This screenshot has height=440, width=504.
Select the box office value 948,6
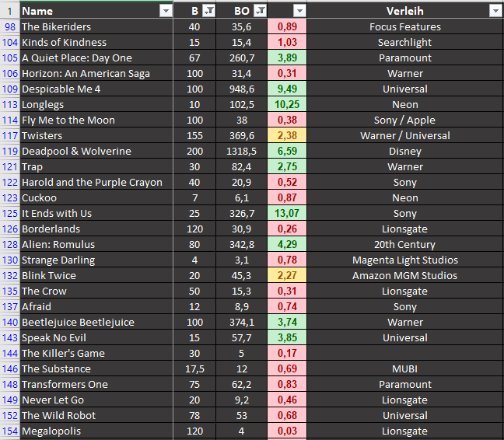[241, 89]
